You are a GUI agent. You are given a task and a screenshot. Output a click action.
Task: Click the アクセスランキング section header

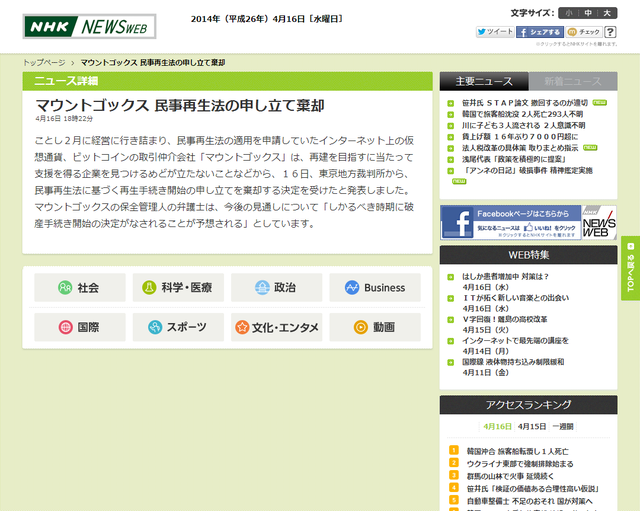coord(528,405)
